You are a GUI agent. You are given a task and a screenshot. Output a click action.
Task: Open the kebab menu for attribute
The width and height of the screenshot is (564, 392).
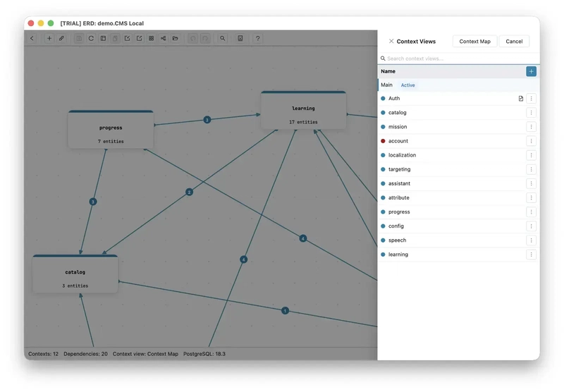click(x=531, y=198)
